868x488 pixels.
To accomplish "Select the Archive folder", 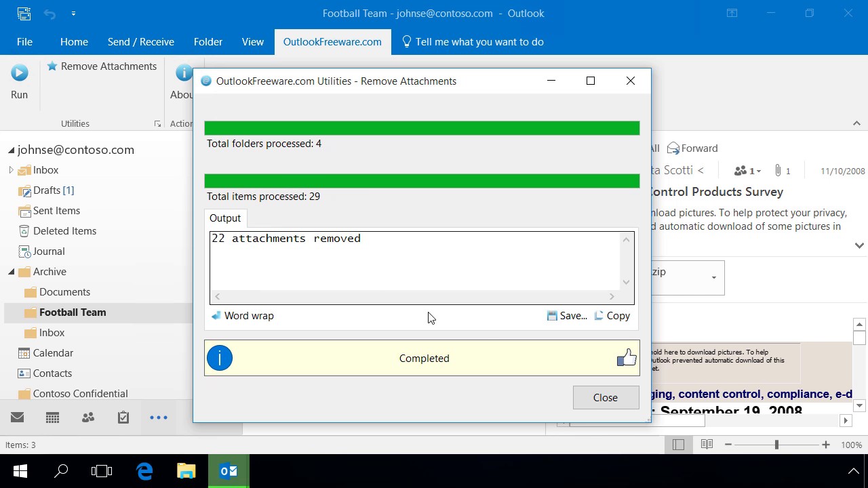I will (x=50, y=272).
